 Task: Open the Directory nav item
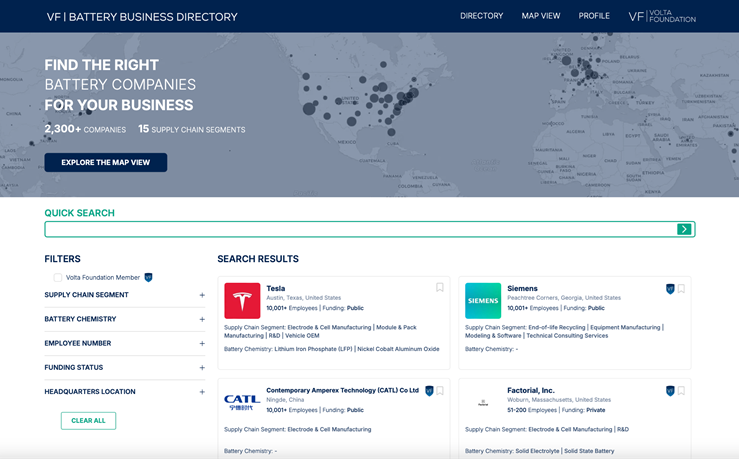click(x=482, y=16)
